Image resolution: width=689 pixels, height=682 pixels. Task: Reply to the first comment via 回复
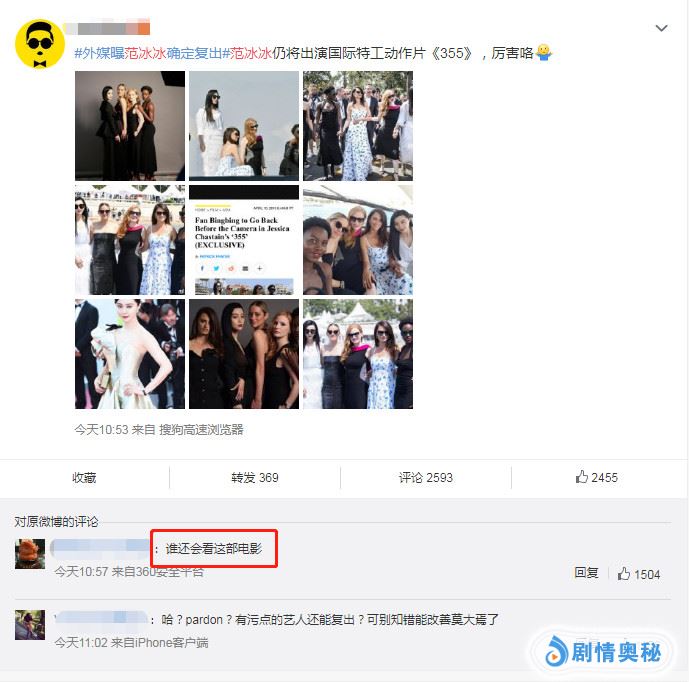[x=586, y=572]
